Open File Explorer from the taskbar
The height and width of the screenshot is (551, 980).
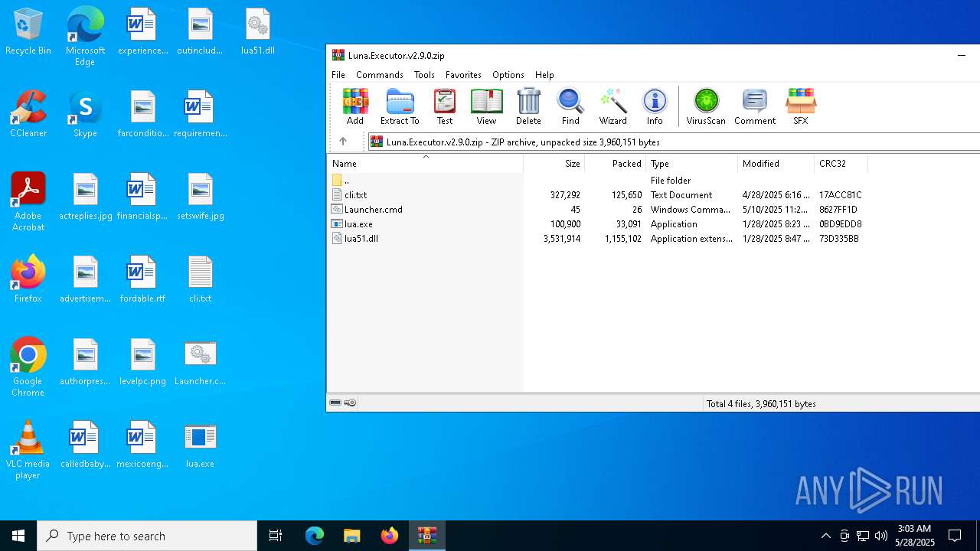(x=351, y=536)
